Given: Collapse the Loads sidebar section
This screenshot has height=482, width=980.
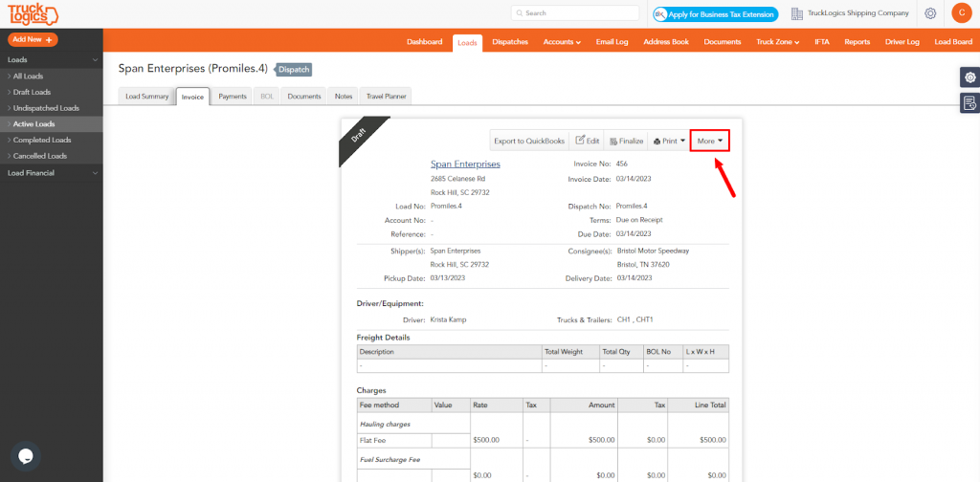Looking at the screenshot, I should coord(52,60).
